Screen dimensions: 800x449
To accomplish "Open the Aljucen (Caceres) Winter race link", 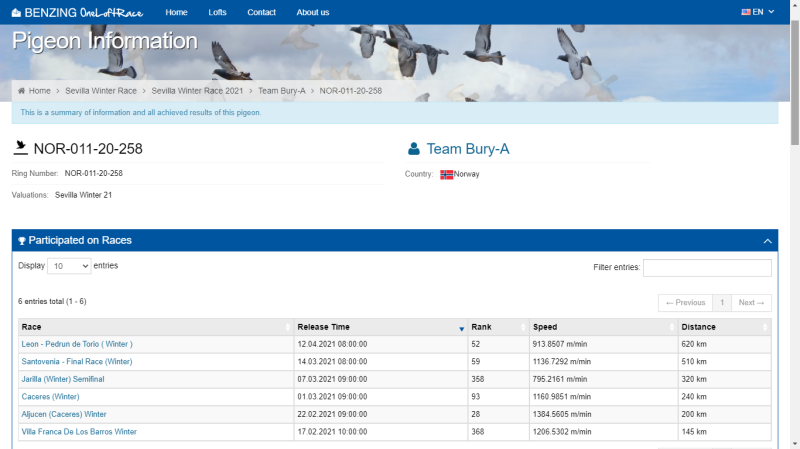I will (x=64, y=414).
